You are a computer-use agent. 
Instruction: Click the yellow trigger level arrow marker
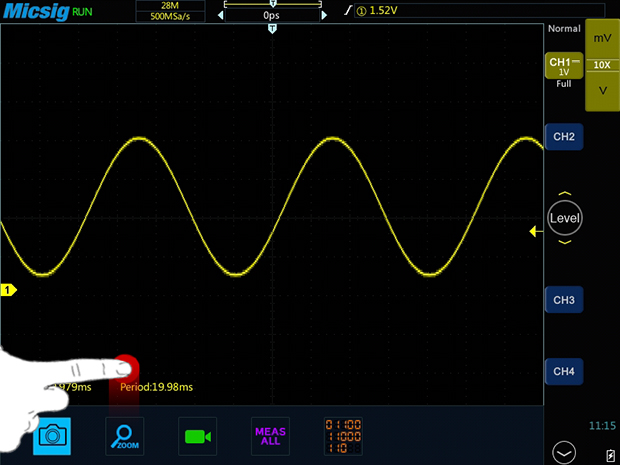point(535,232)
